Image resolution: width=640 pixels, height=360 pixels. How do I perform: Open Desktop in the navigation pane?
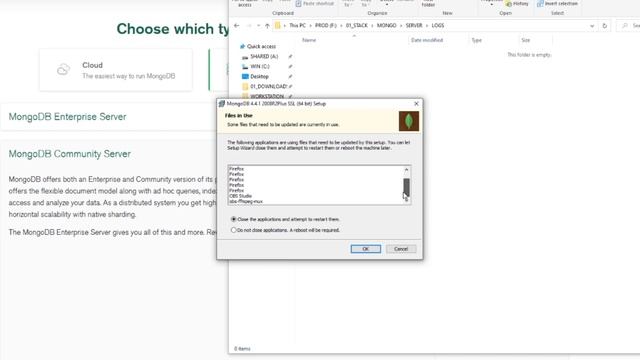click(259, 76)
